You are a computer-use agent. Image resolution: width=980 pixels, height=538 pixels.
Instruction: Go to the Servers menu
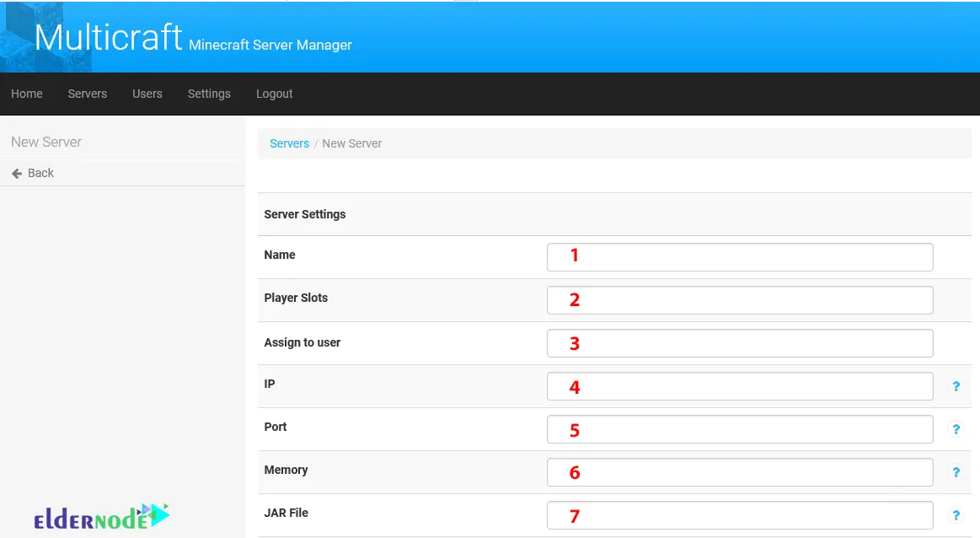[x=88, y=94]
